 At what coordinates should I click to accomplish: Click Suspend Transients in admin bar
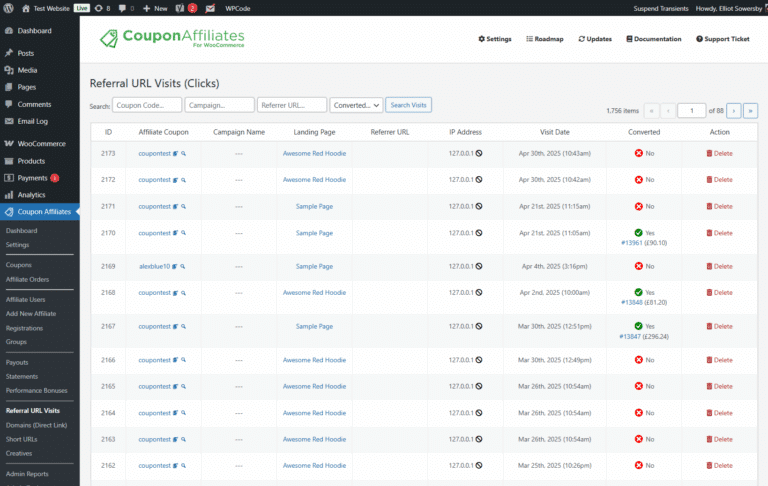[661, 8]
